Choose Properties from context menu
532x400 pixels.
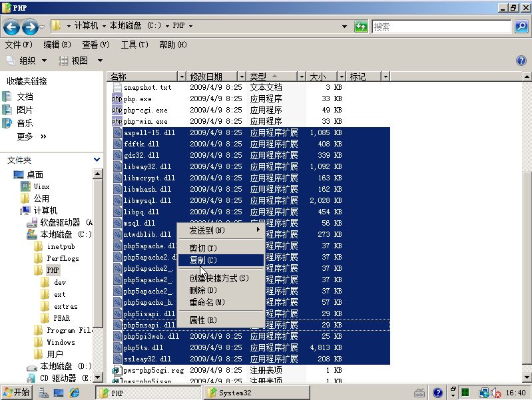[x=221, y=320]
